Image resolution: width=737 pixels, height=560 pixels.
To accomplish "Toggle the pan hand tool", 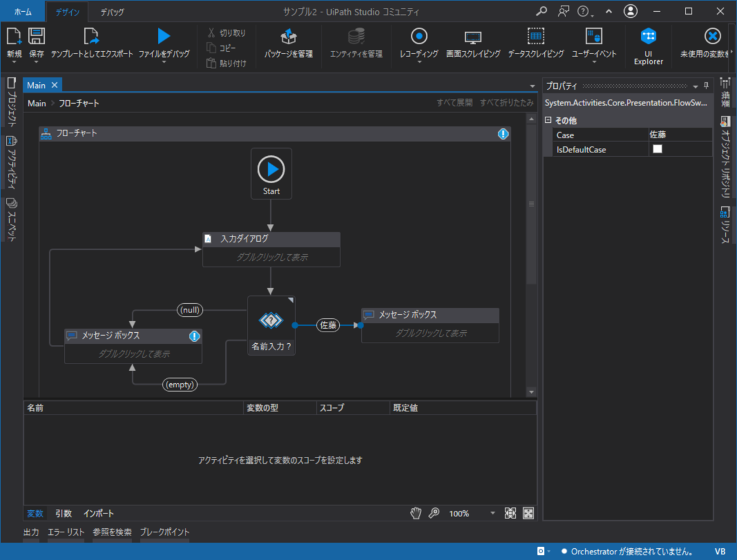I will click(x=416, y=513).
